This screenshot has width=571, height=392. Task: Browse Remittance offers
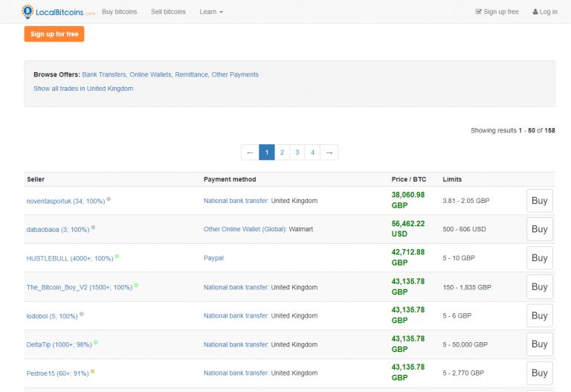pyautogui.click(x=191, y=74)
